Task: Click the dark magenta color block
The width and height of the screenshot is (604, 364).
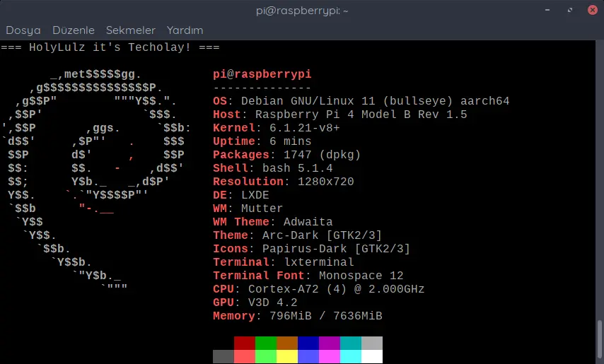Action: point(330,343)
